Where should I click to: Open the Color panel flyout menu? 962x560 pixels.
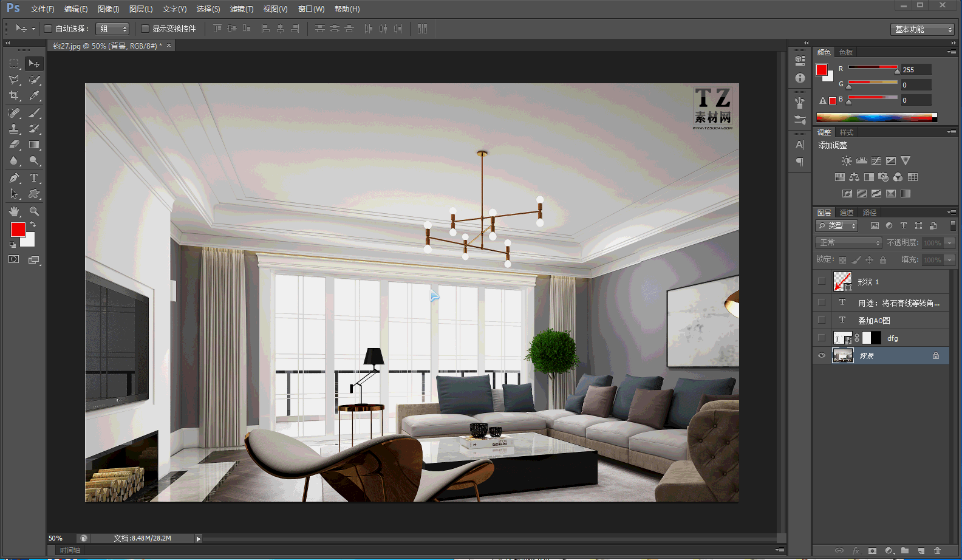[x=952, y=52]
